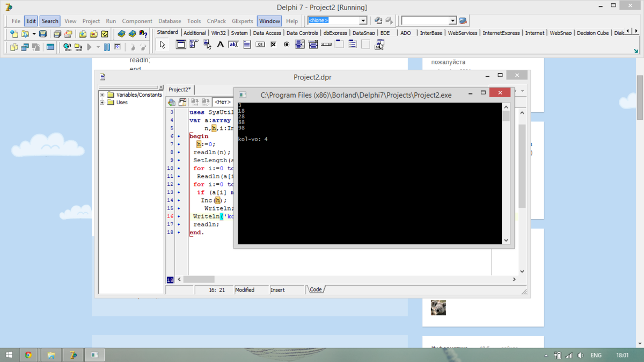644x362 pixels.
Task: Open the CnPack menu
Action: pyautogui.click(x=216, y=21)
